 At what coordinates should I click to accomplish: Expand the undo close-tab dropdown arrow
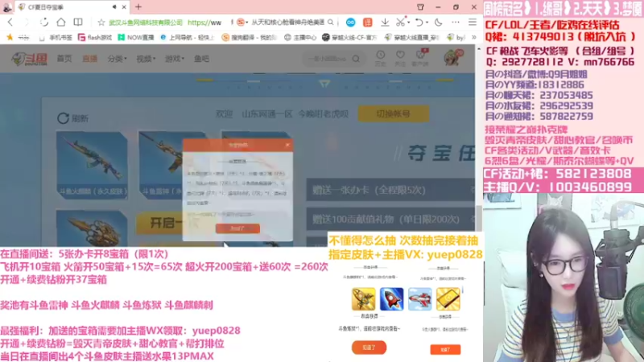(427, 23)
